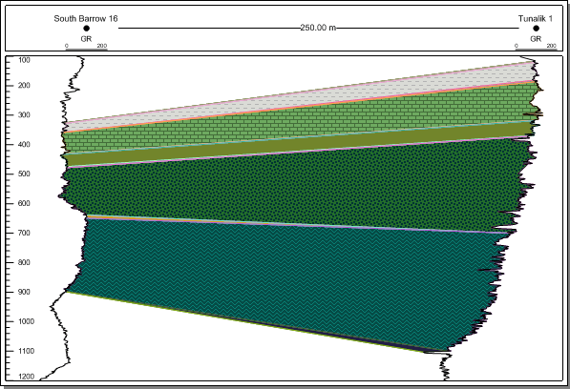This screenshot has height=389, width=570.
Task: Click the 250.00 m distance label
Action: (x=318, y=28)
